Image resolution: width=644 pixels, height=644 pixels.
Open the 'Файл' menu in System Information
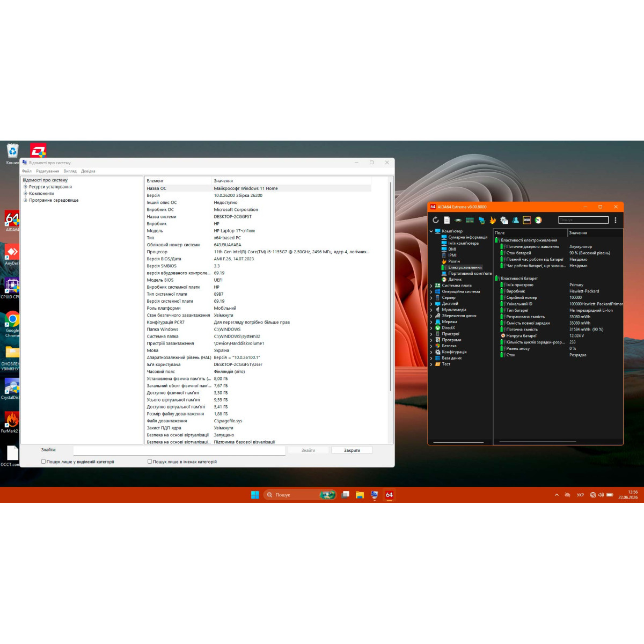click(27, 171)
